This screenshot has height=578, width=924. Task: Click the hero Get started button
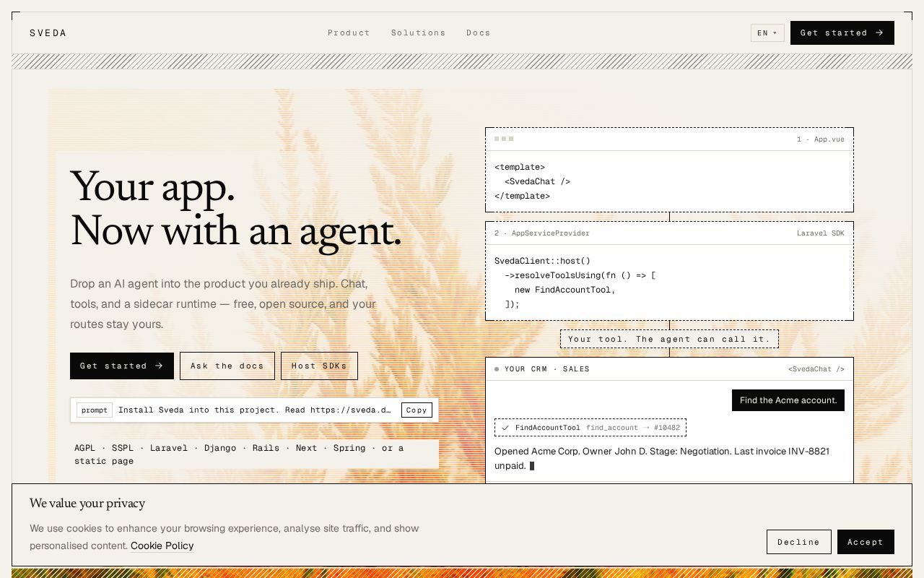122,366
